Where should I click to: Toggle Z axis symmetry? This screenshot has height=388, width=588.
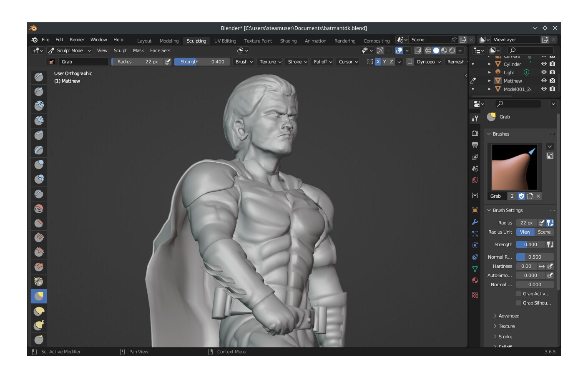(392, 62)
